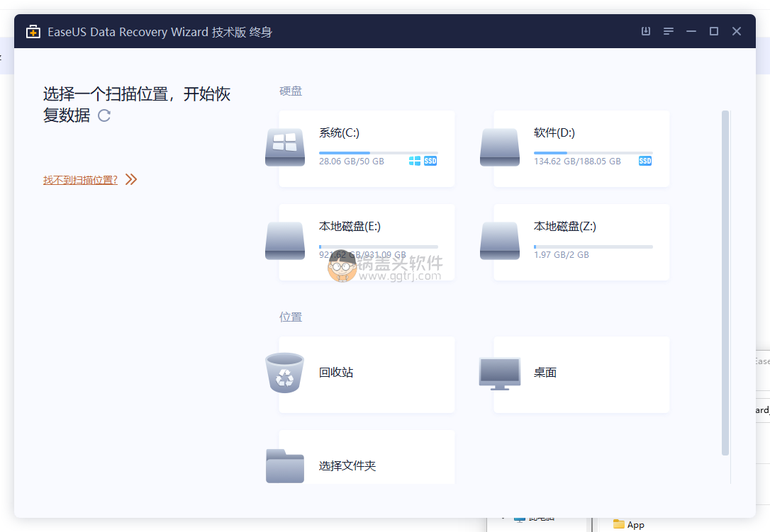Click the 软件(D:) drive label
Viewport: 770px width, 532px height.
(554, 132)
